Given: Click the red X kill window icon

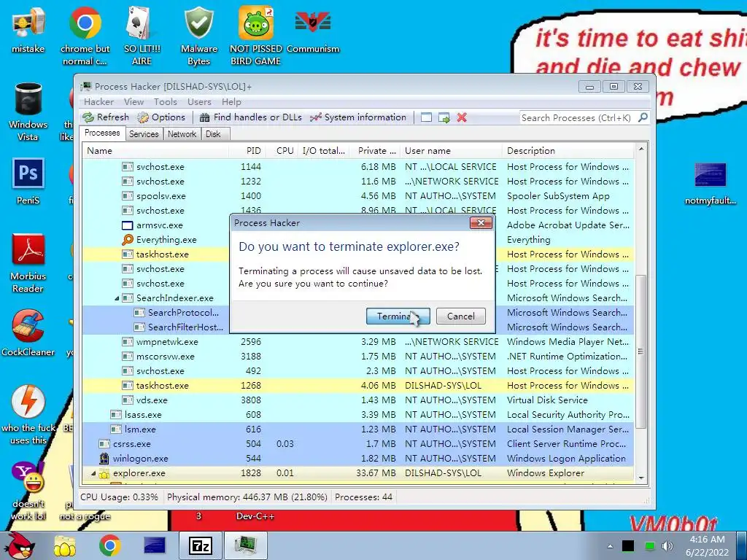Looking at the screenshot, I should (462, 117).
